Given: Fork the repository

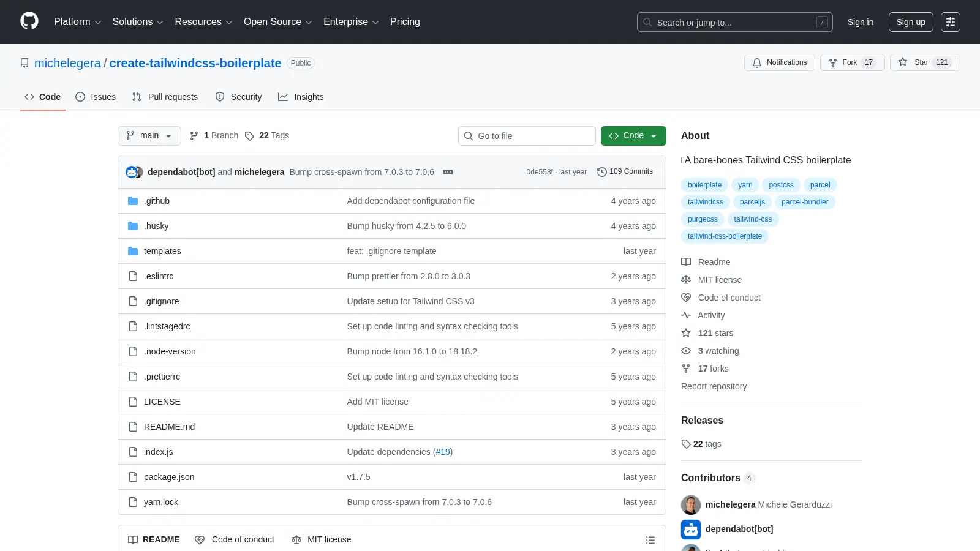Looking at the screenshot, I should [852, 62].
